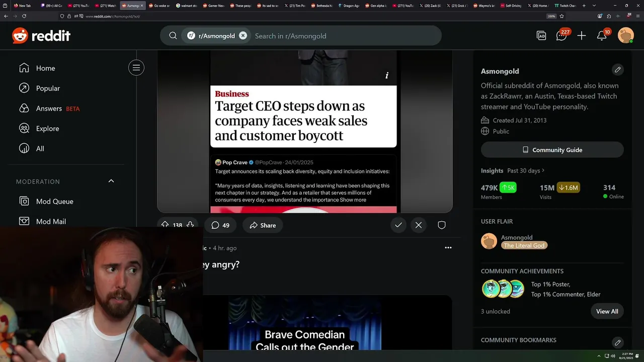This screenshot has width=644, height=362.
Task: Click the search magnifier icon
Action: (x=173, y=36)
